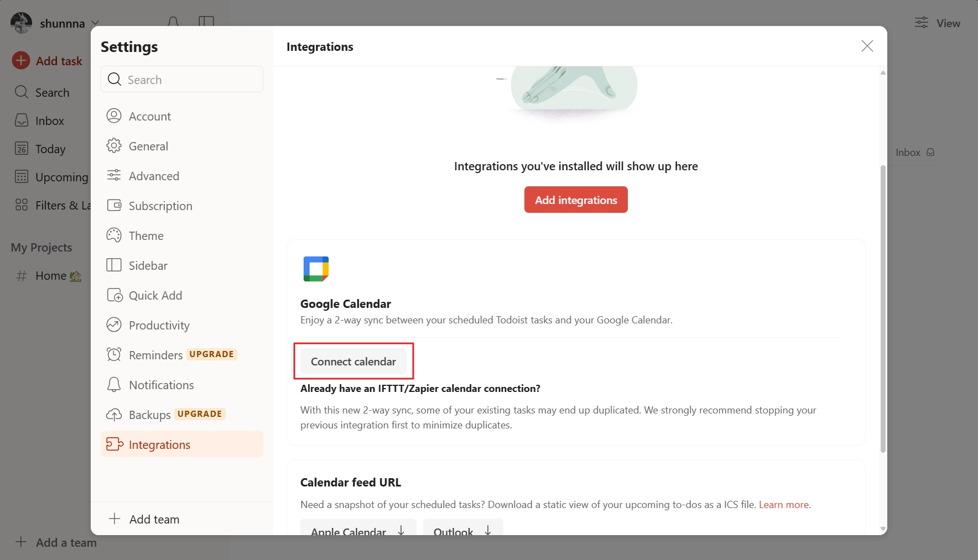Open Reminders settings with UPGRADE badge
Viewport: 978px width, 560px height.
181,355
